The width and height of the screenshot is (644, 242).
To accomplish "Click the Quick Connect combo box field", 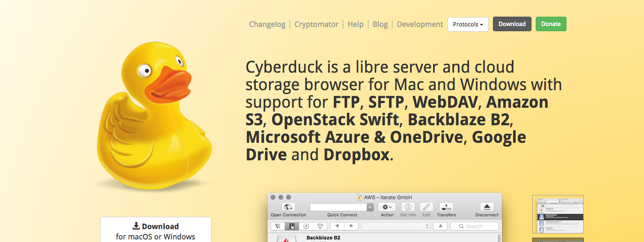I will (338, 207).
